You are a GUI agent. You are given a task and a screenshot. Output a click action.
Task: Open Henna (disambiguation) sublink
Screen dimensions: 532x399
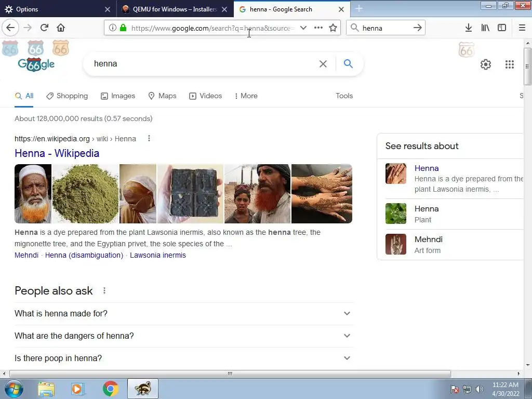coord(84,255)
